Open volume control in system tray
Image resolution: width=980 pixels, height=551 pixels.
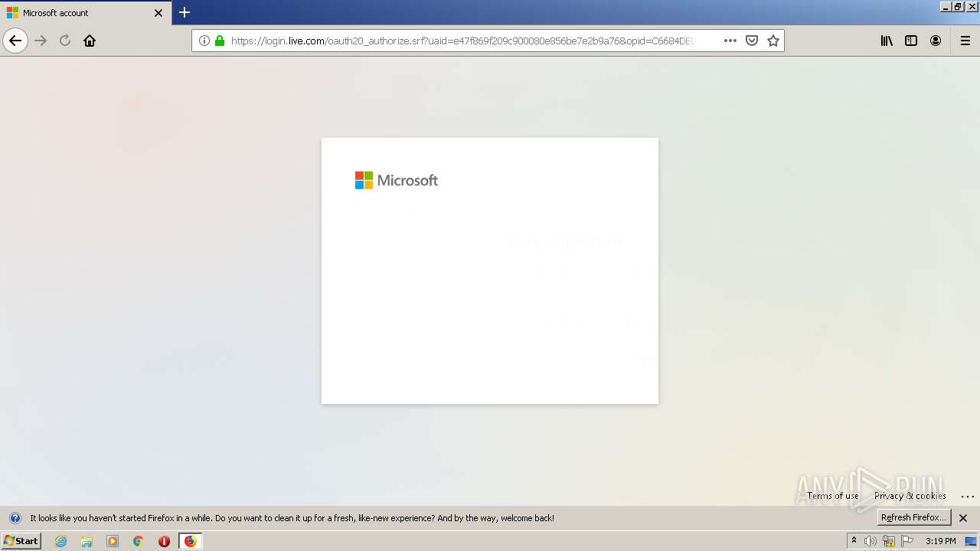tap(871, 541)
